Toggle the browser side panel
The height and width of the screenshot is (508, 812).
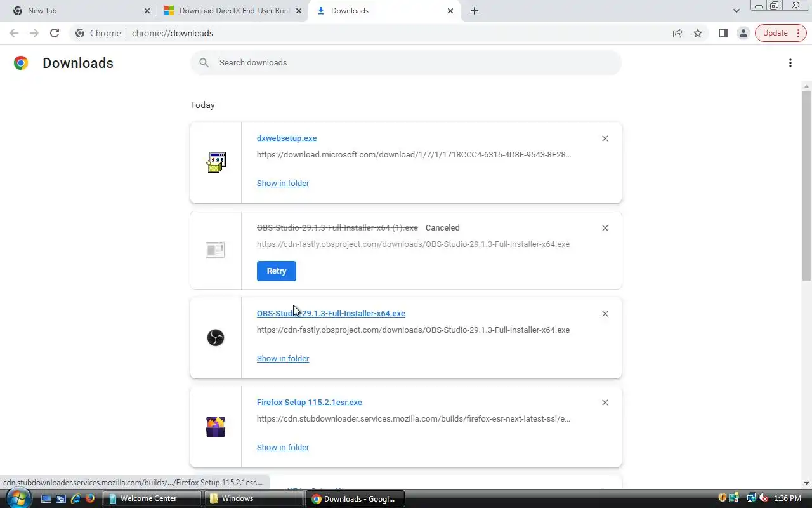(x=723, y=33)
